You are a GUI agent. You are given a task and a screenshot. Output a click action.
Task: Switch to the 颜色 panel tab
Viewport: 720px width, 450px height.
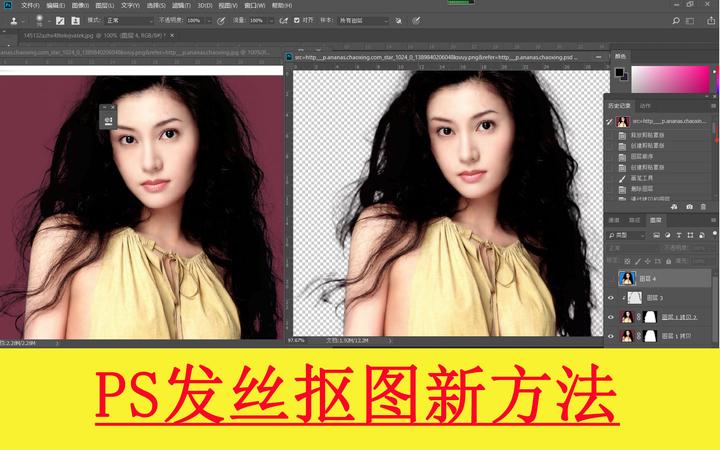[x=620, y=56]
